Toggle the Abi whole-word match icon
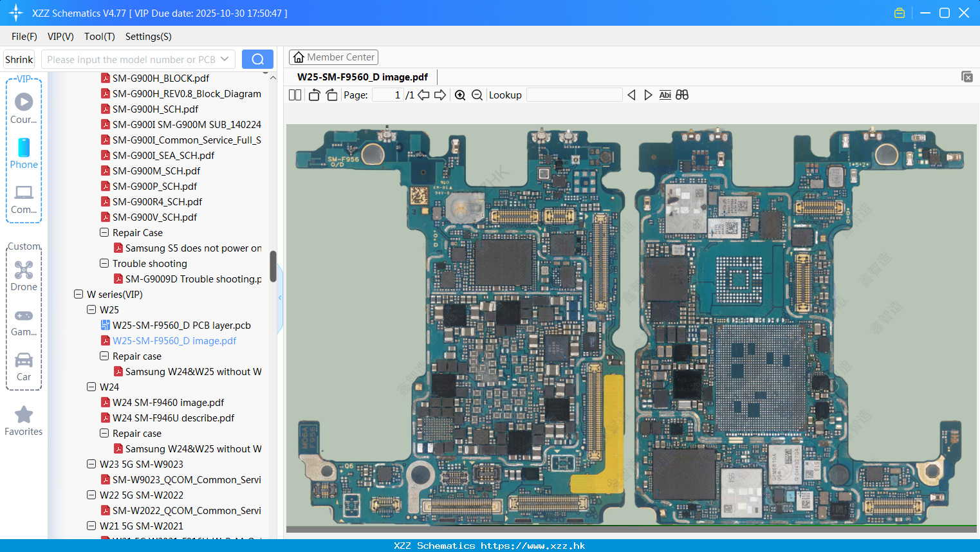 (x=665, y=95)
